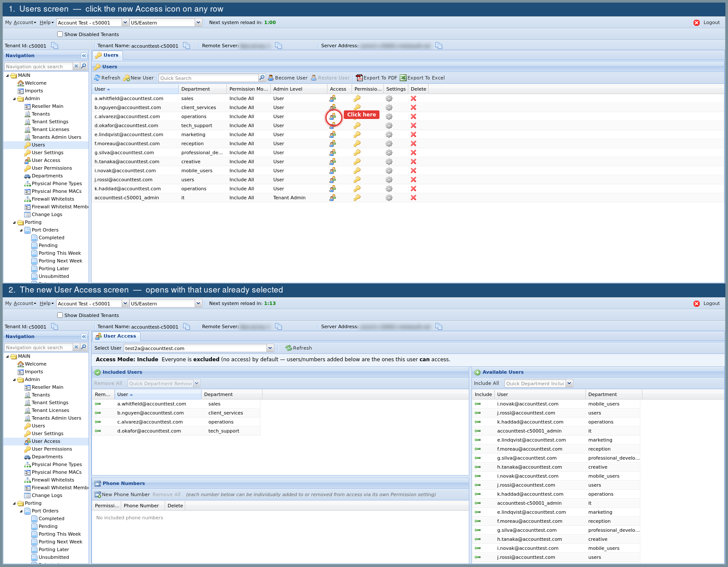Collapse Porting tree node in Users screen
728x567 pixels.
point(14,223)
